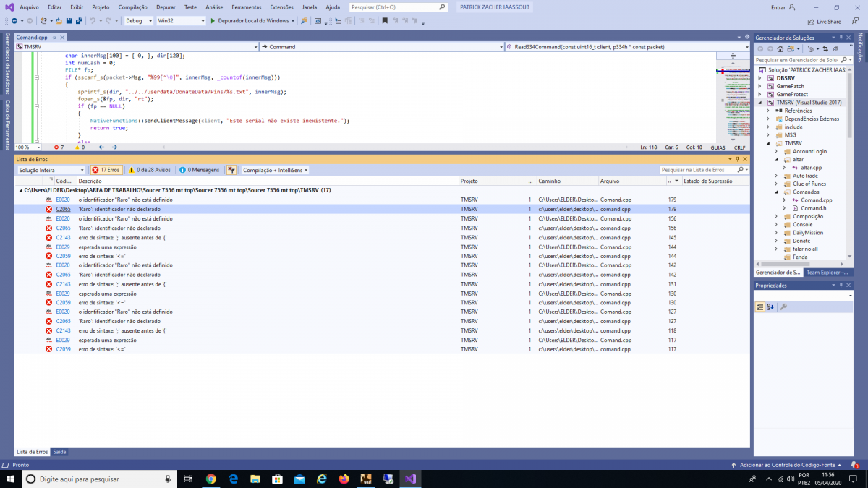Viewport: 868px width, 488px height.
Task: Open the Depurar menu
Action: (x=166, y=7)
